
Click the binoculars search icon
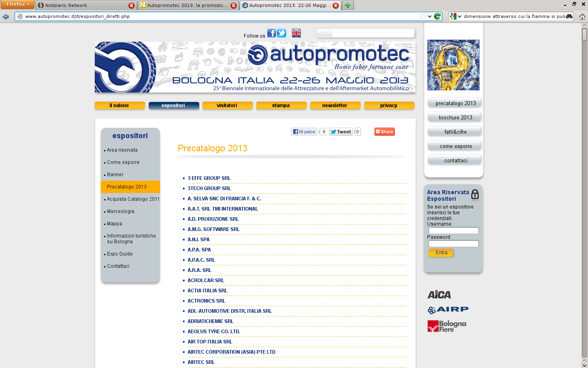[569, 16]
